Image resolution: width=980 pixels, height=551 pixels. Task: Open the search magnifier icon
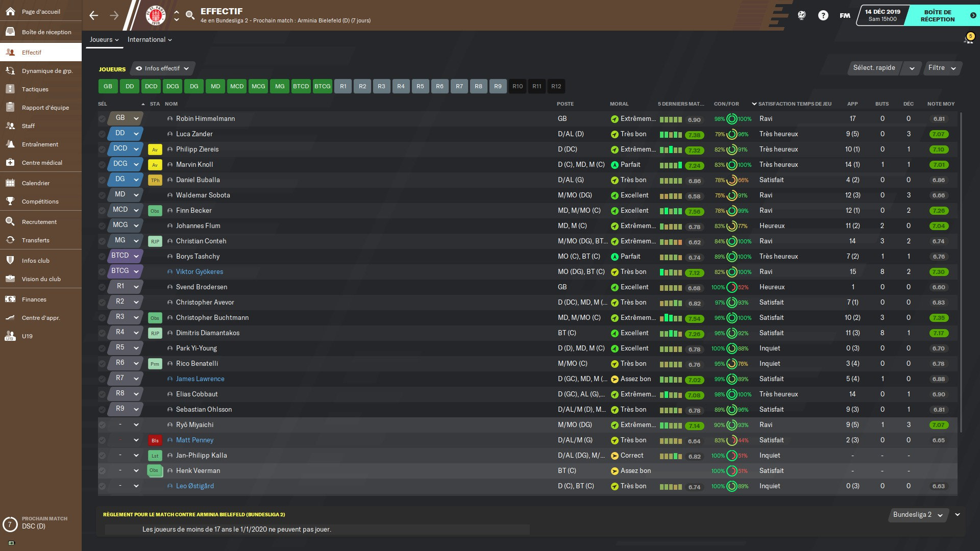coord(190,15)
